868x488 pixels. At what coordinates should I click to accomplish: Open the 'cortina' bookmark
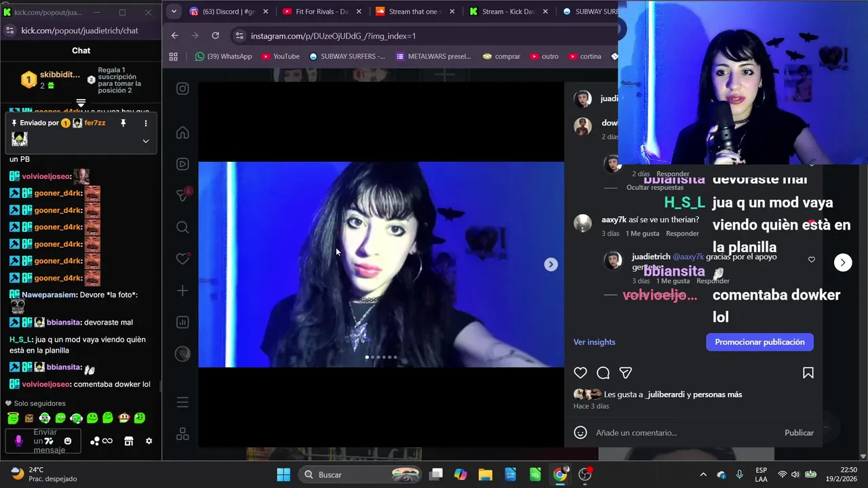[585, 56]
